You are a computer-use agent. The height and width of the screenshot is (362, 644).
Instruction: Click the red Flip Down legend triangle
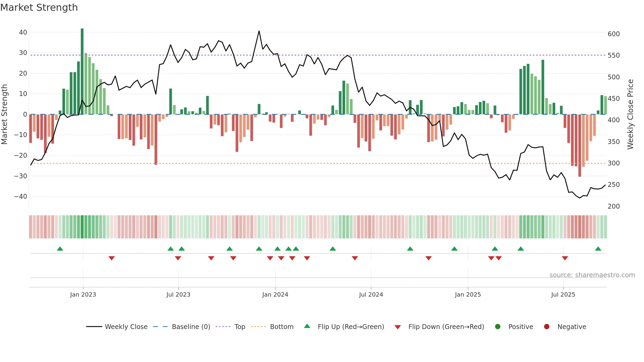(398, 327)
